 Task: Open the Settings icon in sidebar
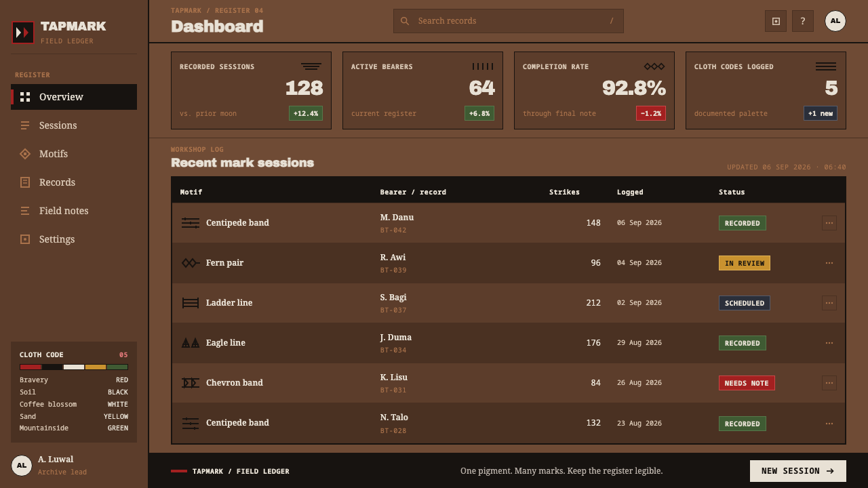pyautogui.click(x=25, y=239)
